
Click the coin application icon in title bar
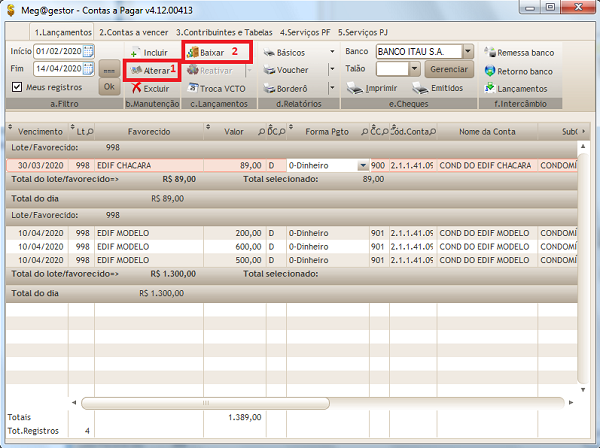coord(11,10)
